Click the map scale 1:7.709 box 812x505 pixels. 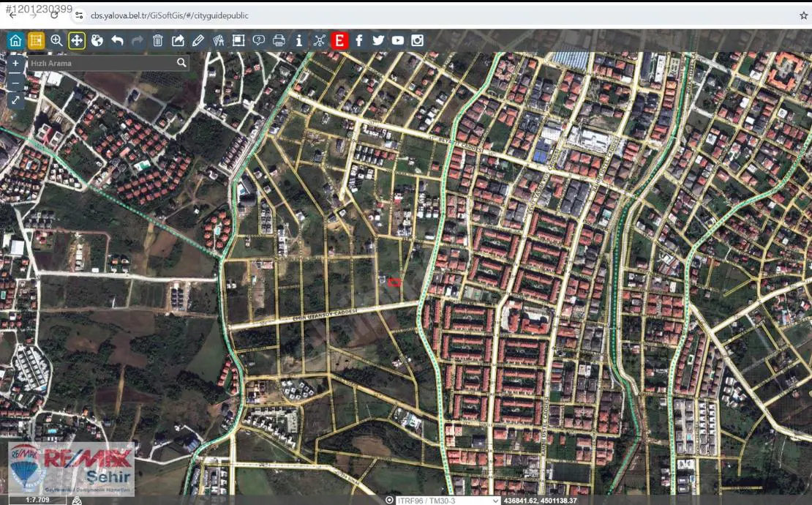tap(37, 501)
